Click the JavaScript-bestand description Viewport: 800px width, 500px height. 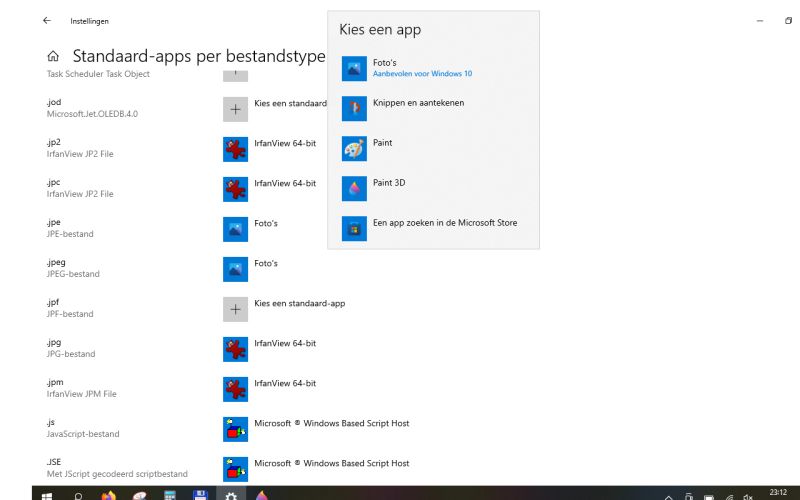(x=83, y=434)
